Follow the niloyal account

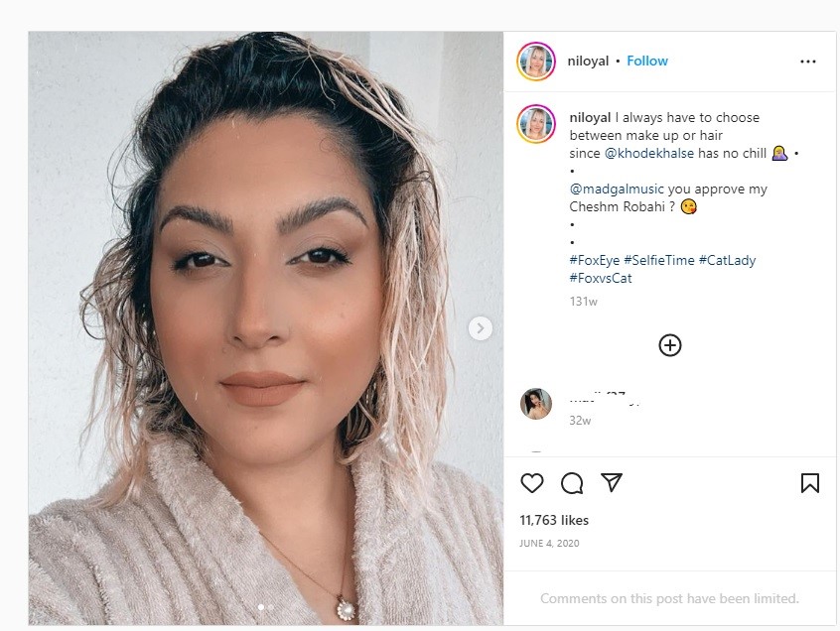pos(647,61)
